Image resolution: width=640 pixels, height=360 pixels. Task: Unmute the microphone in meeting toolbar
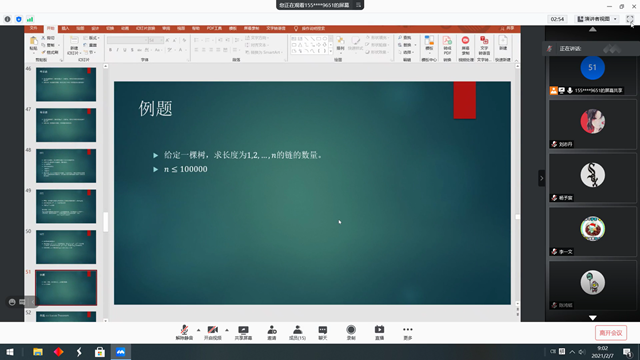184,332
